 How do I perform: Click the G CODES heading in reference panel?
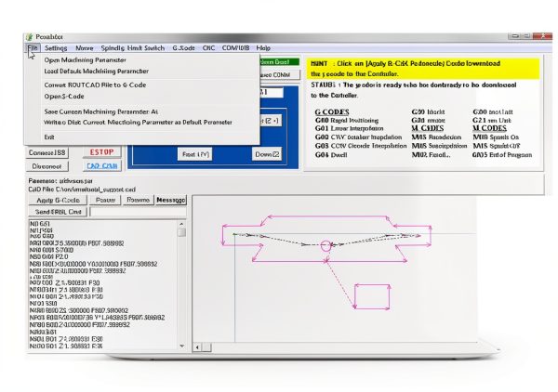[x=332, y=112]
